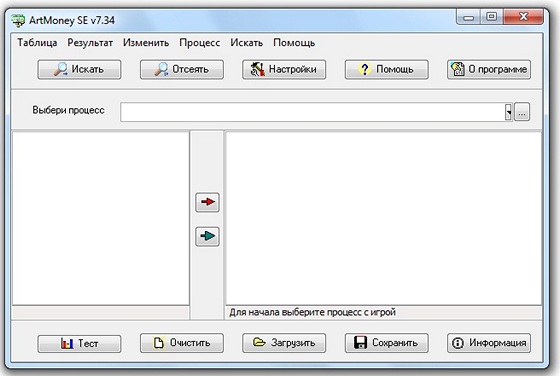Click the Загрузить load button
The width and height of the screenshot is (560, 376).
pos(284,343)
